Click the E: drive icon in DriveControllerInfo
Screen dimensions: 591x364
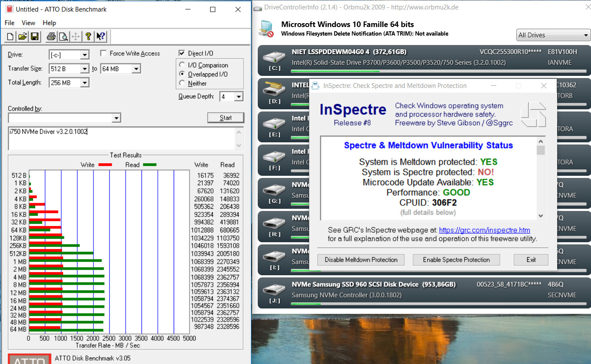pyautogui.click(x=274, y=123)
